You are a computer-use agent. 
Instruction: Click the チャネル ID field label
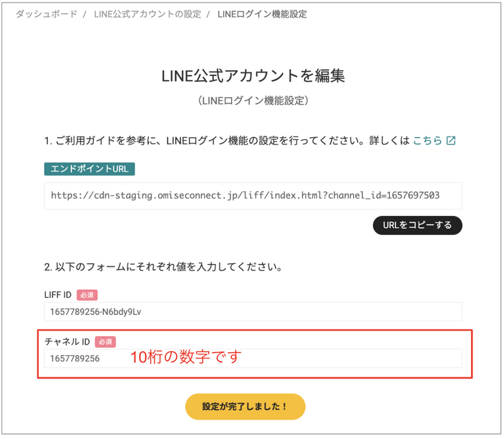click(67, 342)
